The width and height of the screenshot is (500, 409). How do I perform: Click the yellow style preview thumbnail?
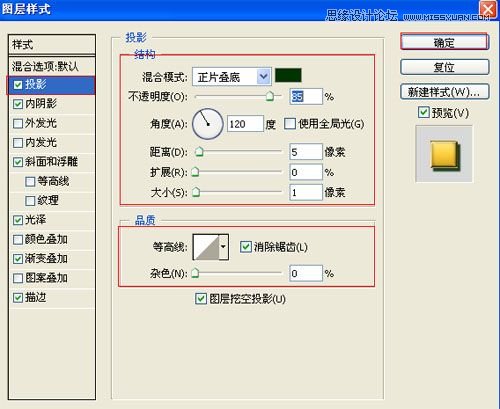tap(444, 154)
